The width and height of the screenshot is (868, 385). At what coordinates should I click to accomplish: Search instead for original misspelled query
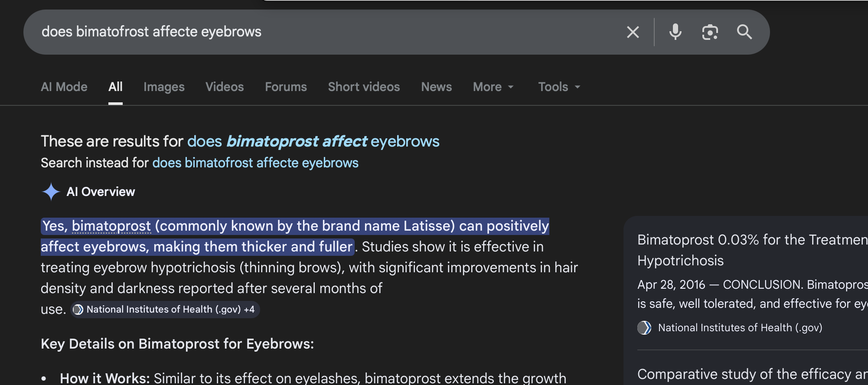pyautogui.click(x=255, y=163)
